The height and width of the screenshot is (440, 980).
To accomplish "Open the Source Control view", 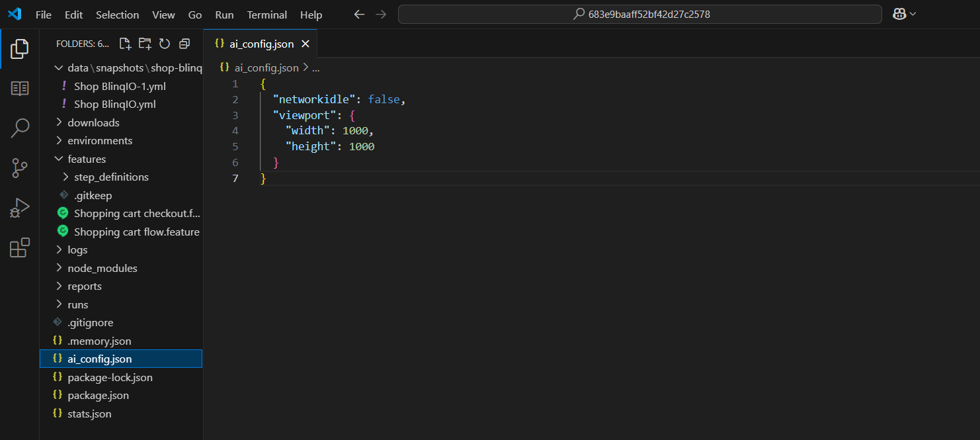I will [20, 168].
